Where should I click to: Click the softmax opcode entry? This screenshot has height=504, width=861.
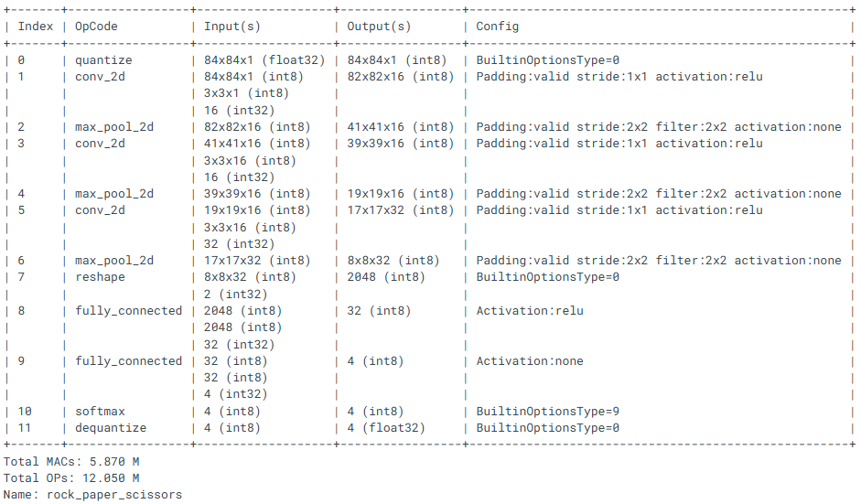click(100, 412)
